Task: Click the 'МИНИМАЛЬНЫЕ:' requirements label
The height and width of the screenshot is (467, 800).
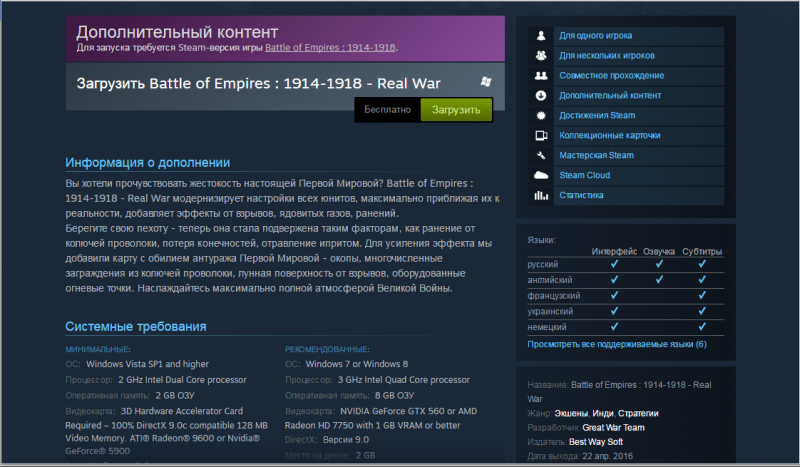Action: [98, 350]
